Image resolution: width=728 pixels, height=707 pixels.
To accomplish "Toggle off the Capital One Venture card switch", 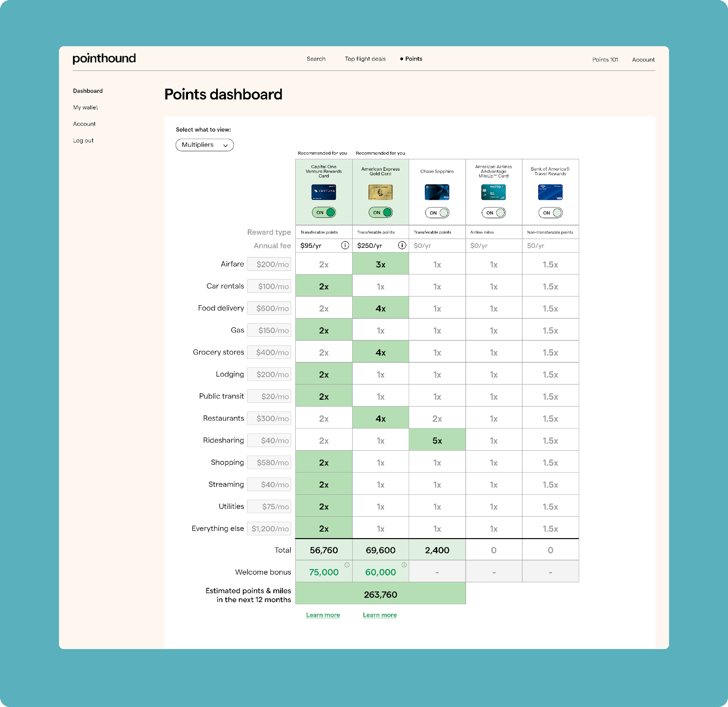I will pos(324,213).
